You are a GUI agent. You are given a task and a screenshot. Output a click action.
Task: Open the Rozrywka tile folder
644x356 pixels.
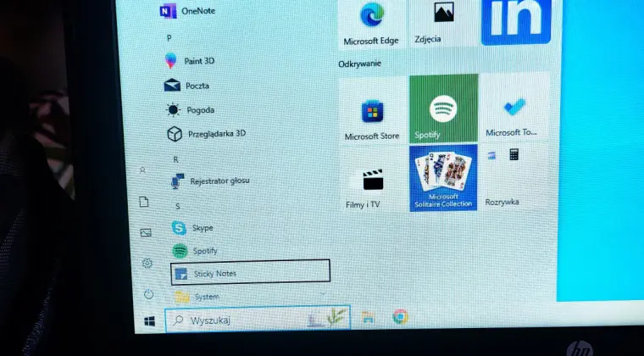(x=515, y=176)
